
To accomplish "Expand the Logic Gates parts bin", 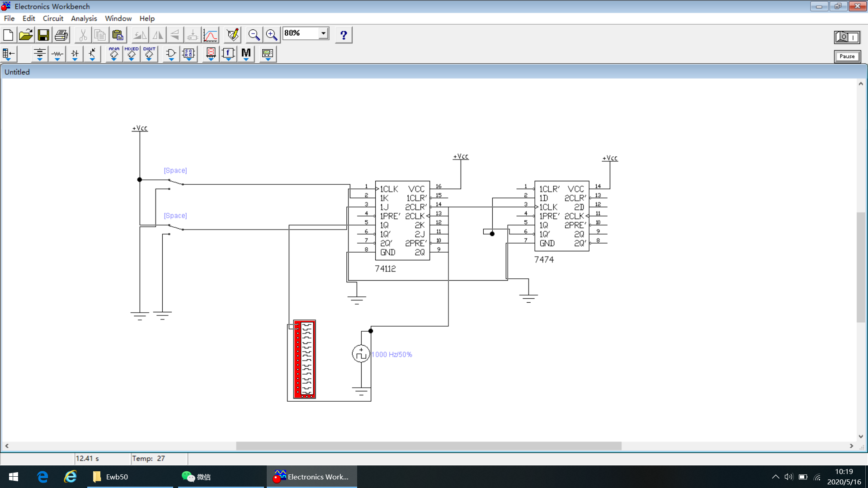I will point(171,54).
